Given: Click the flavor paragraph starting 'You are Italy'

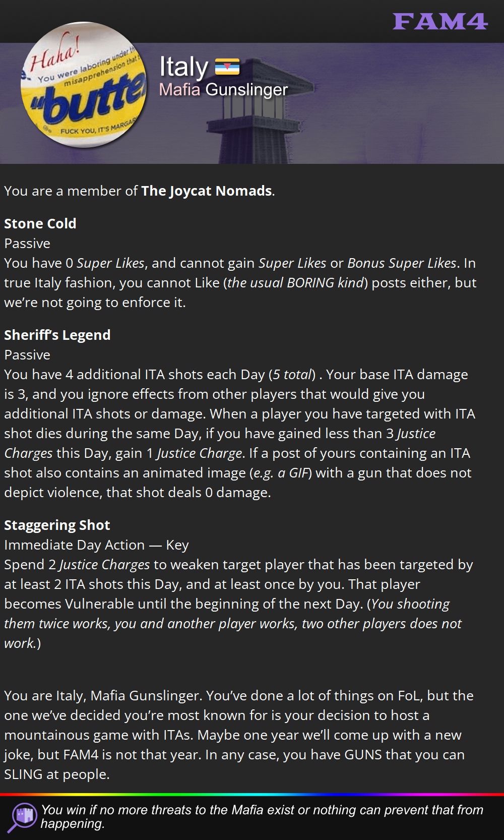Looking at the screenshot, I should point(239,735).
